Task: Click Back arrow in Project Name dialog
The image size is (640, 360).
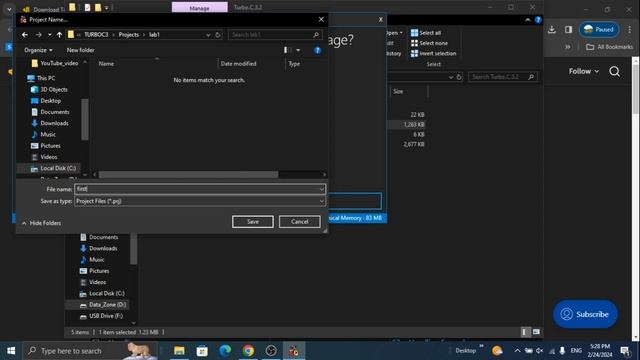Action: (25, 35)
